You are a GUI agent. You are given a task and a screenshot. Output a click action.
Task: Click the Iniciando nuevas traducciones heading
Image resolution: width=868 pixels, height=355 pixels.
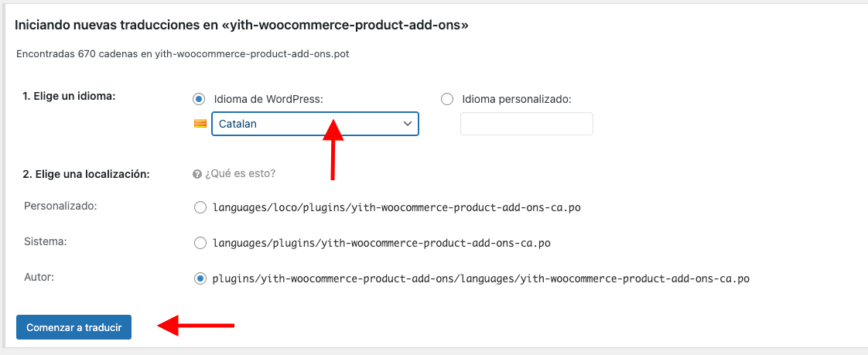coord(241,26)
